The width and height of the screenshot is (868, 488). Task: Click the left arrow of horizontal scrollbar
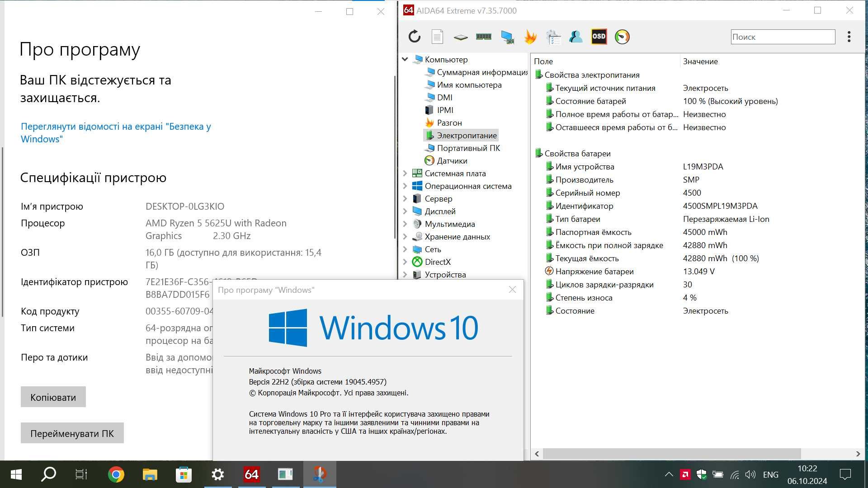(537, 454)
